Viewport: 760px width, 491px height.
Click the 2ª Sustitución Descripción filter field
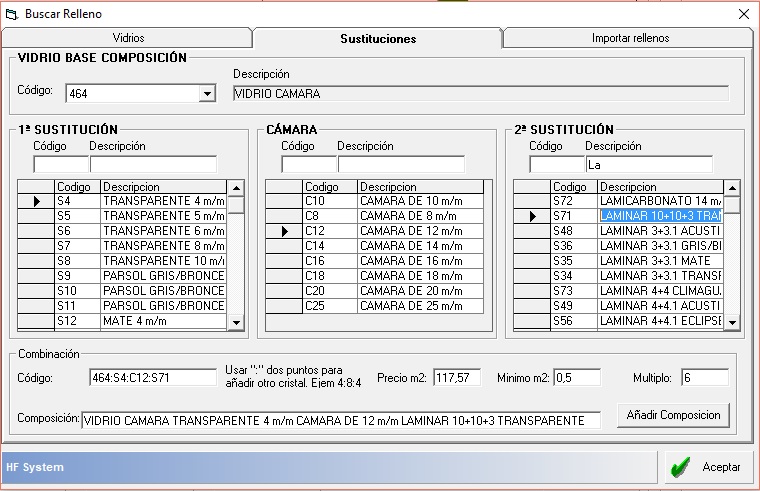coord(648,164)
